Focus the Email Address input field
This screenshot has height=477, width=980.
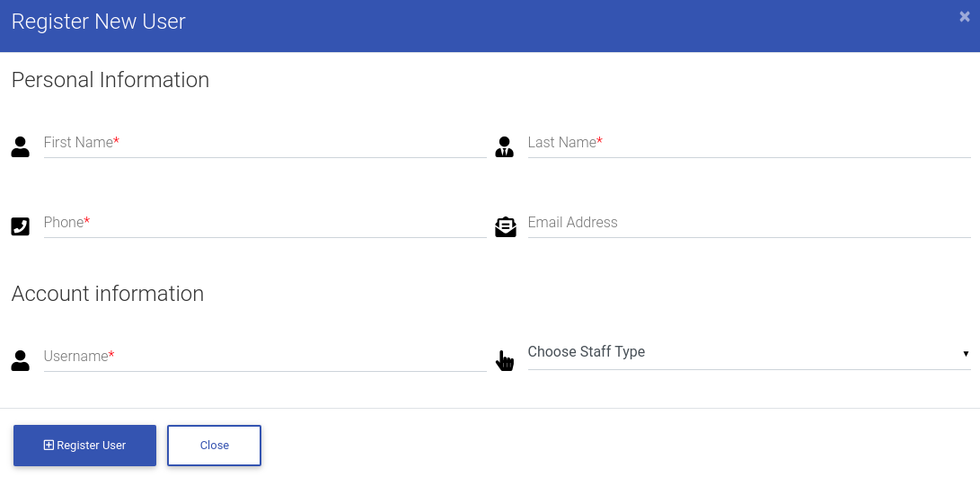749,223
